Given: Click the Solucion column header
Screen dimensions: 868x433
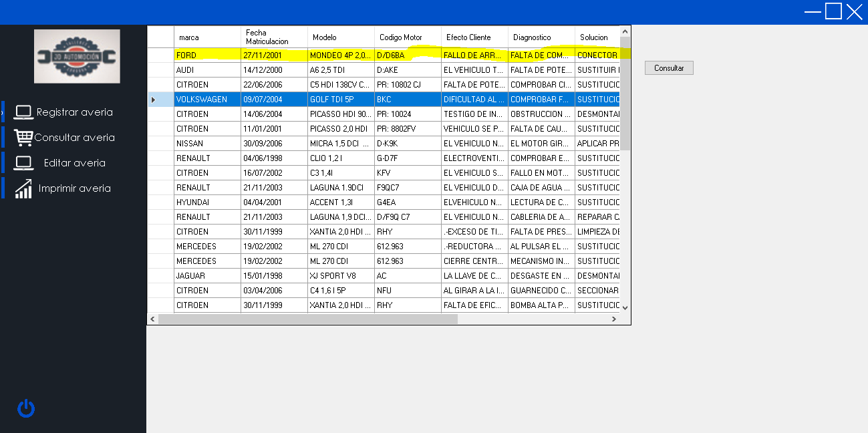Looking at the screenshot, I should coord(597,37).
